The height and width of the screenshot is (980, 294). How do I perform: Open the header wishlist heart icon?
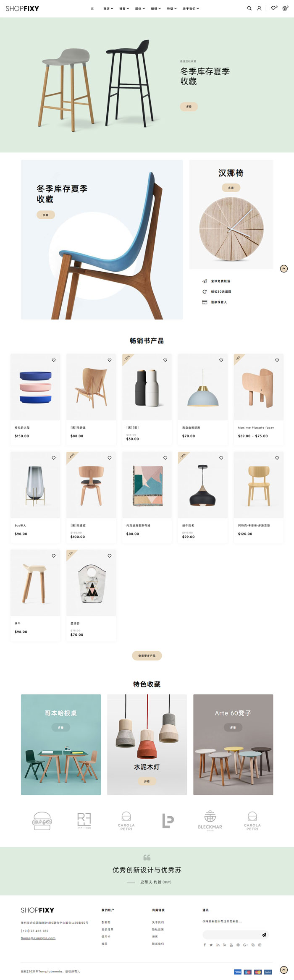(x=274, y=8)
